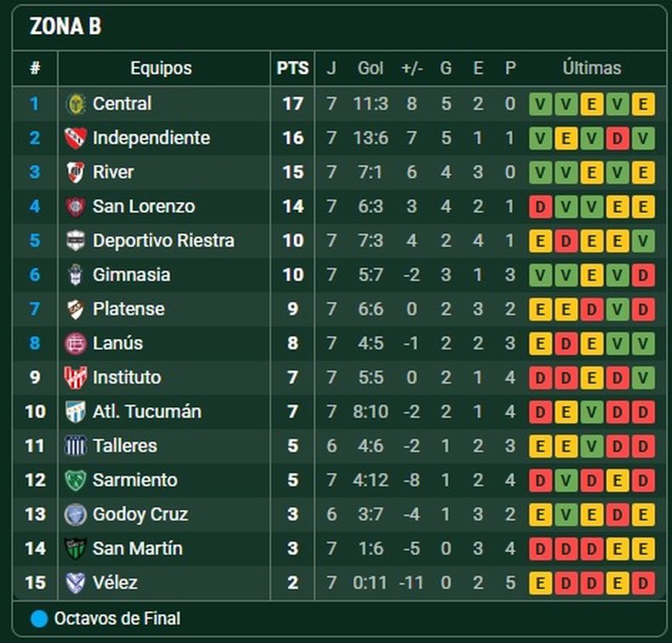Click the Instituto striped crest

(x=76, y=378)
